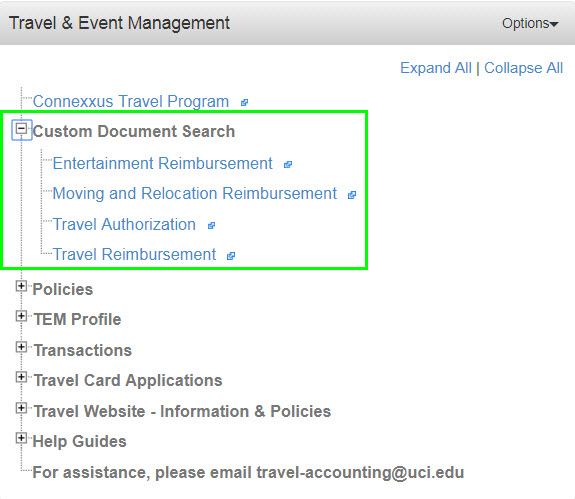Click the external link icon beside Connexxus Travel Program

244,103
